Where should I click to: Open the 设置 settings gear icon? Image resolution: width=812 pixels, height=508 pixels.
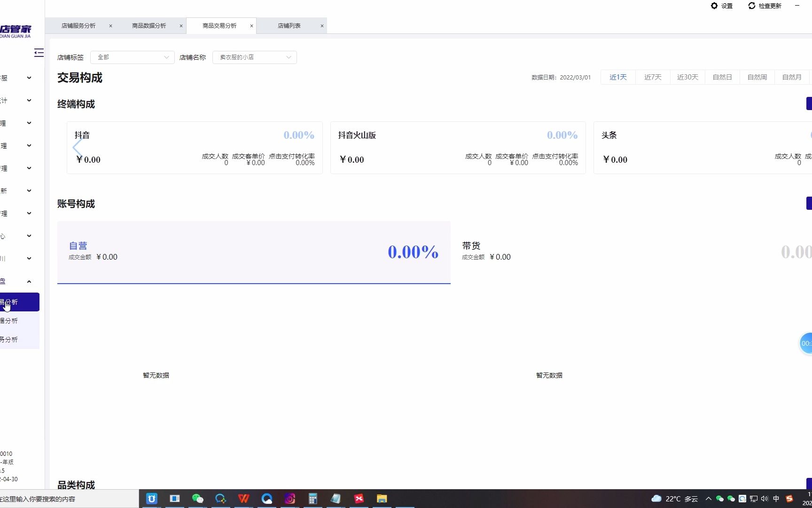pos(714,6)
